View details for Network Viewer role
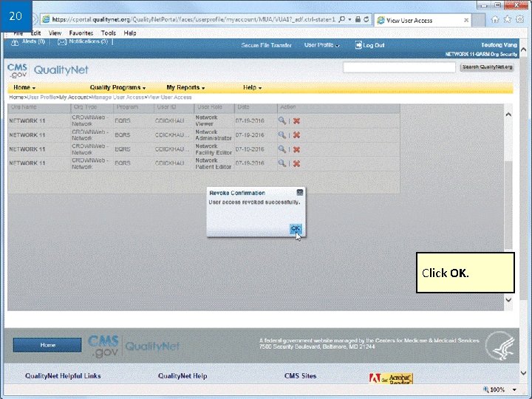Screen dimensions: 532x399 pyautogui.click(x=282, y=120)
